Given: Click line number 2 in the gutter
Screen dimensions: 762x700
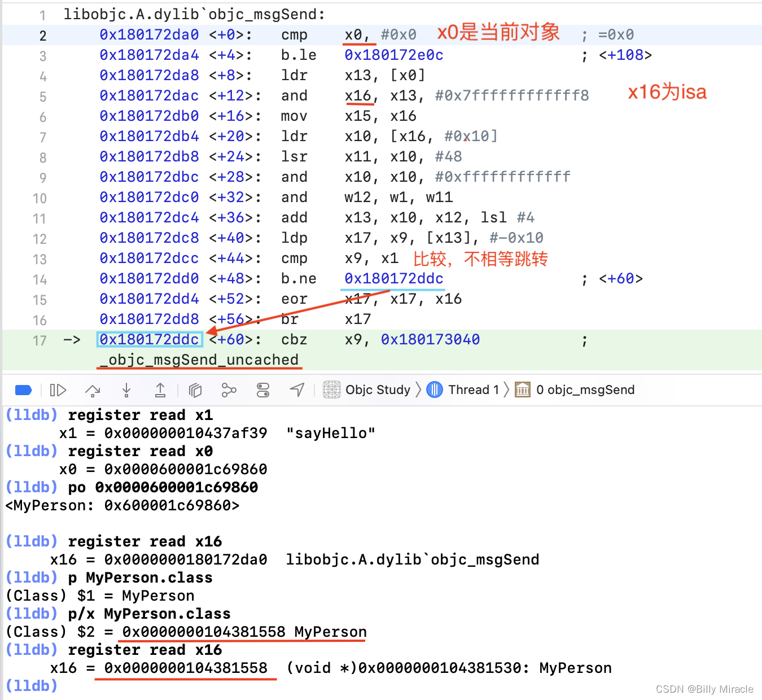Looking at the screenshot, I should 43,36.
